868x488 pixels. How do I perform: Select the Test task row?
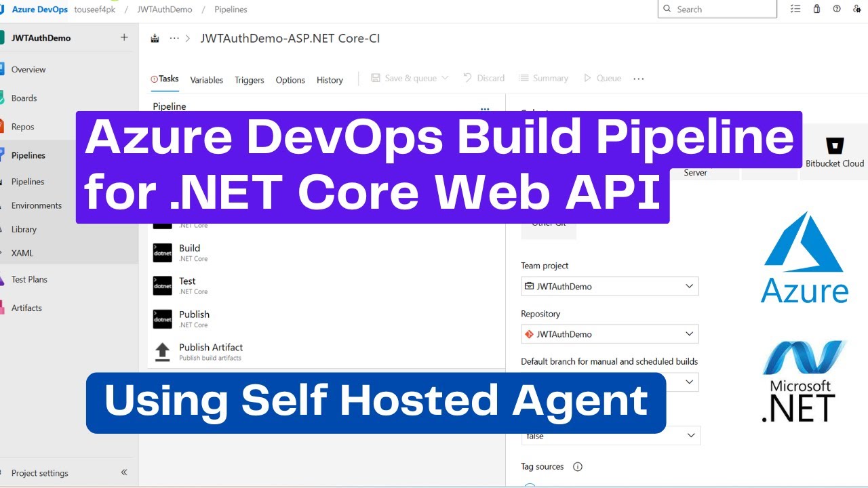[326, 286]
